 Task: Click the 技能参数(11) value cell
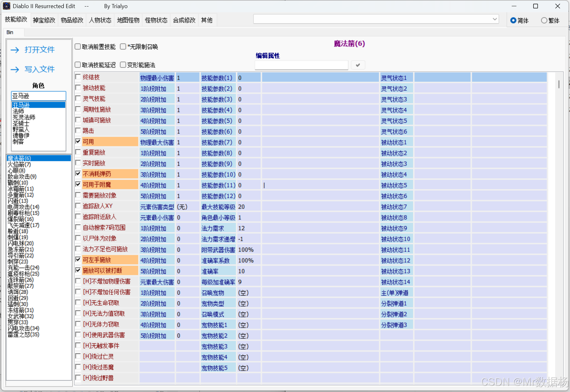click(x=249, y=185)
